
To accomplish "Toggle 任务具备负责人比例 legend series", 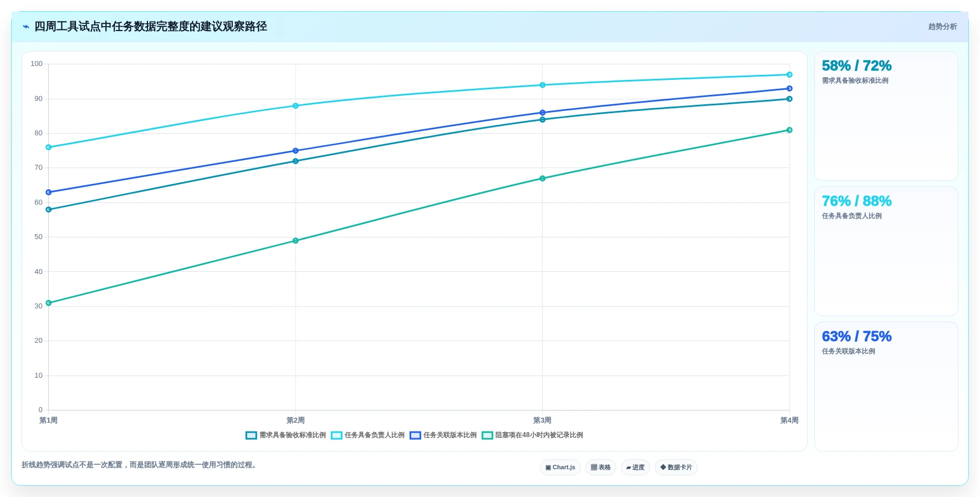I will pos(367,435).
